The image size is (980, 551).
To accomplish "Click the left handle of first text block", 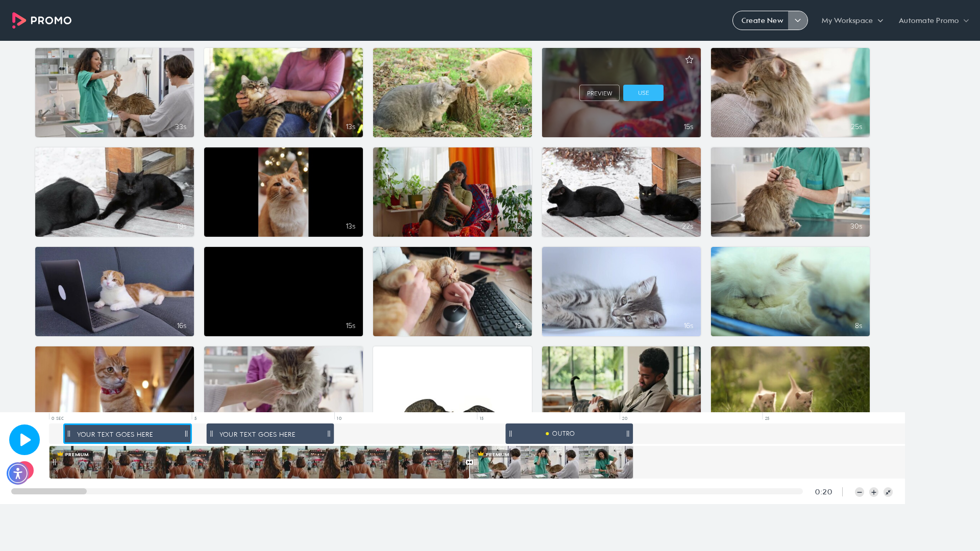I will (69, 434).
